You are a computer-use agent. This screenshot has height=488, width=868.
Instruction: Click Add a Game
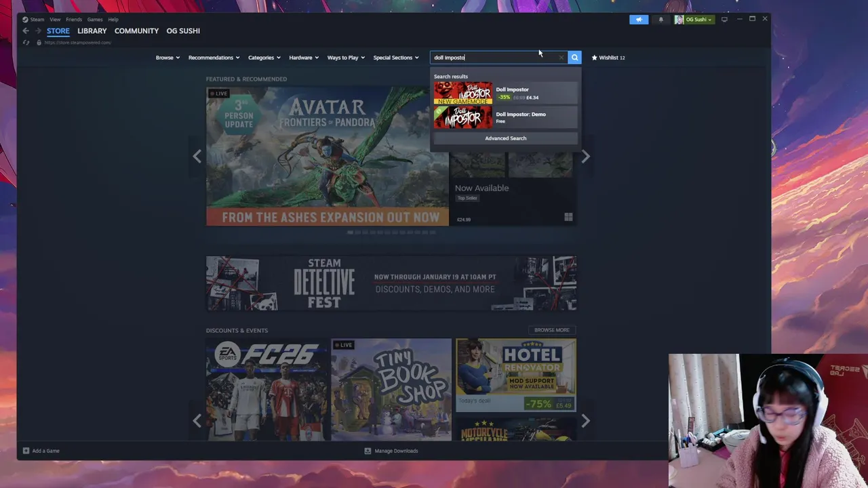coord(41,451)
